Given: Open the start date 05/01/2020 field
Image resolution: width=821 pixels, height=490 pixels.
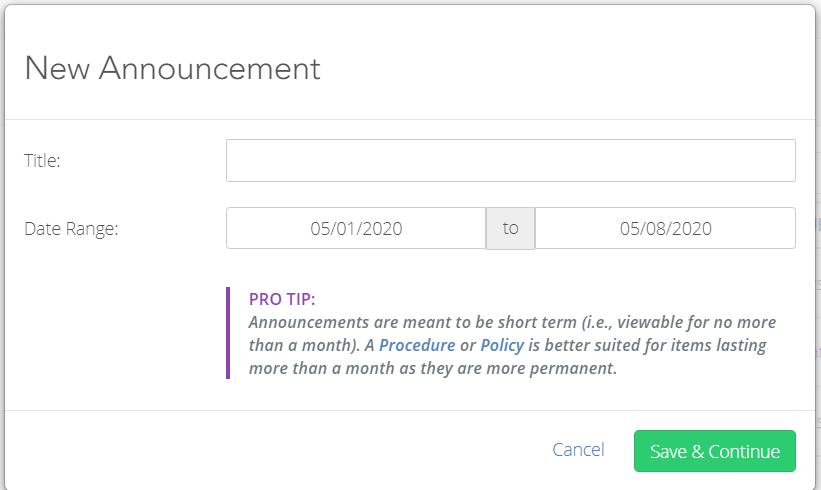Looking at the screenshot, I should pos(356,228).
